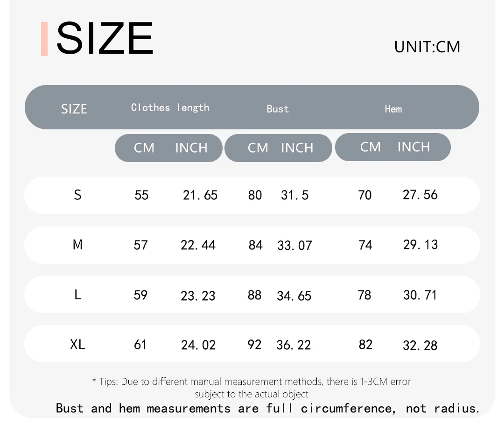Click the Tips measurement error note
The width and height of the screenshot is (504, 424).
[x=252, y=388]
